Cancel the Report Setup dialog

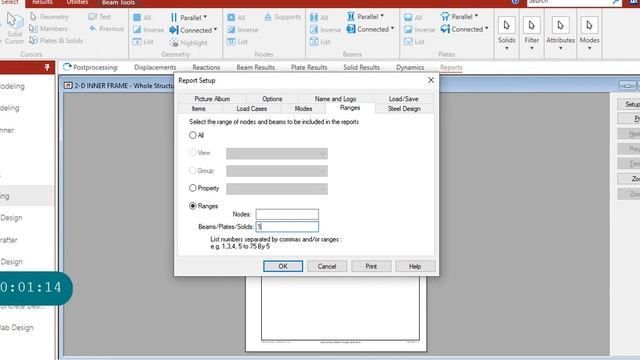[x=327, y=266]
